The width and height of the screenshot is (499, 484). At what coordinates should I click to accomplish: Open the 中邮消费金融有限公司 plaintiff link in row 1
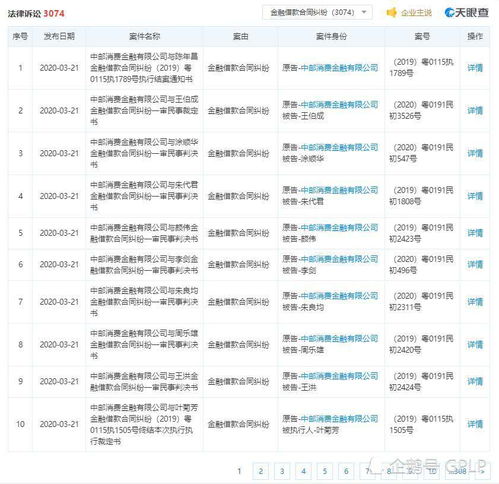point(339,68)
